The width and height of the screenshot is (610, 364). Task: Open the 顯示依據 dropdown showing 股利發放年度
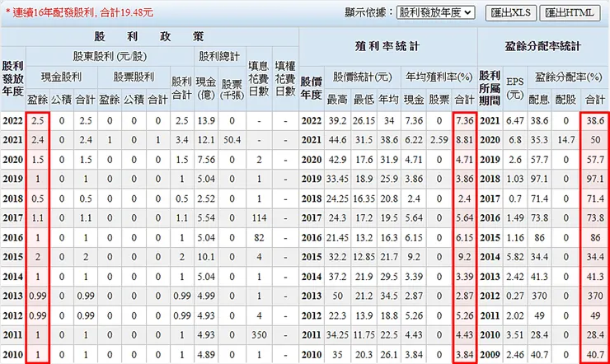pyautogui.click(x=436, y=12)
